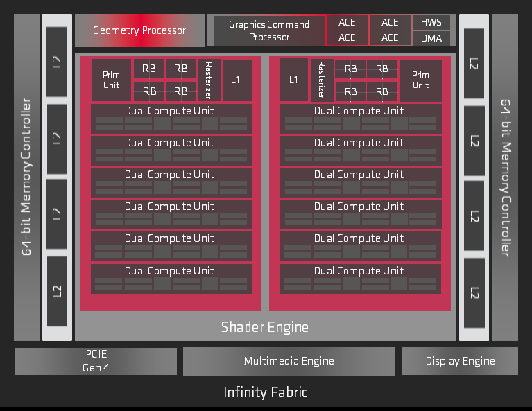
Task: Select the PCIE Gen 4 block
Action: [96, 361]
